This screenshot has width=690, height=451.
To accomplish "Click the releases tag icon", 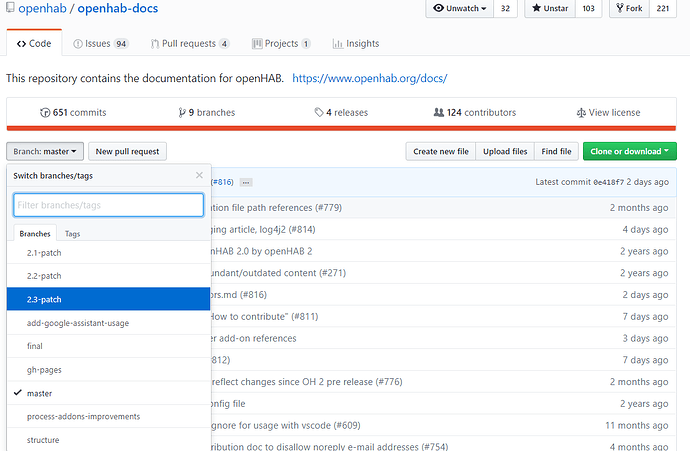I will point(318,113).
